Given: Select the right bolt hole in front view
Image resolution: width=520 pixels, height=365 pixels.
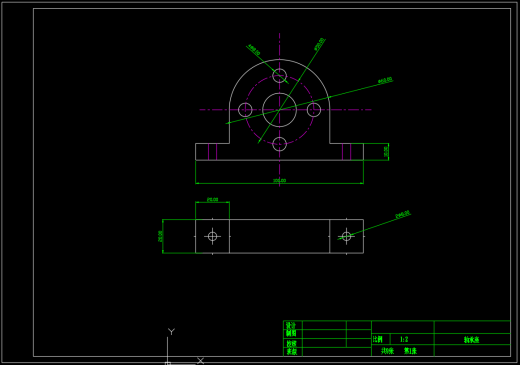Looking at the screenshot, I should point(314,110).
